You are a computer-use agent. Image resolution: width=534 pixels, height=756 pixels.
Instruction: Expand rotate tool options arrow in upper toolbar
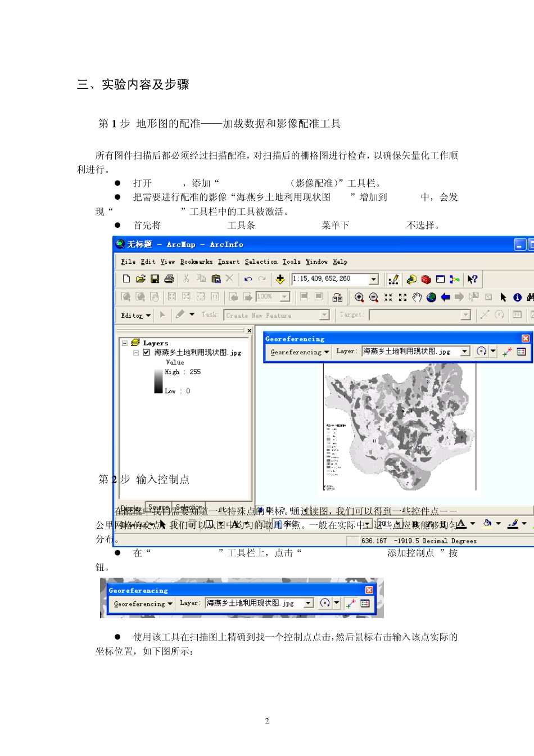click(x=493, y=352)
